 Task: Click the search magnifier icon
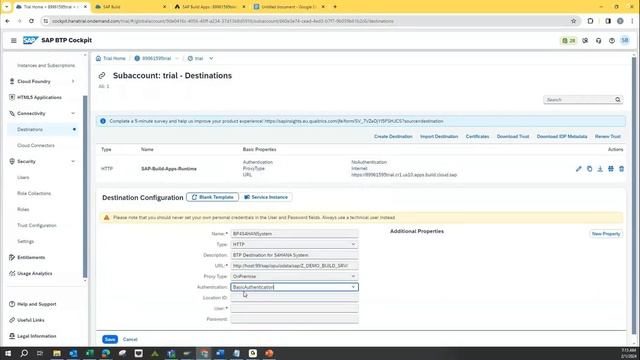[618, 100]
